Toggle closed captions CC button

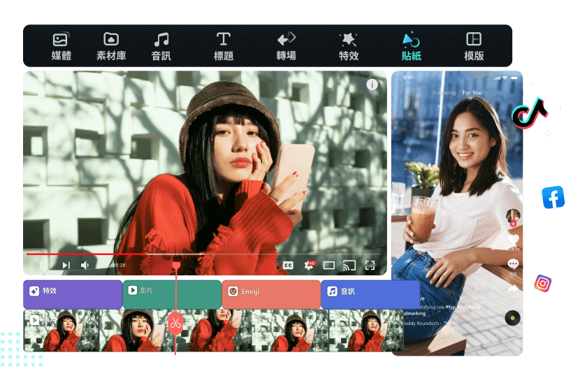click(x=288, y=266)
